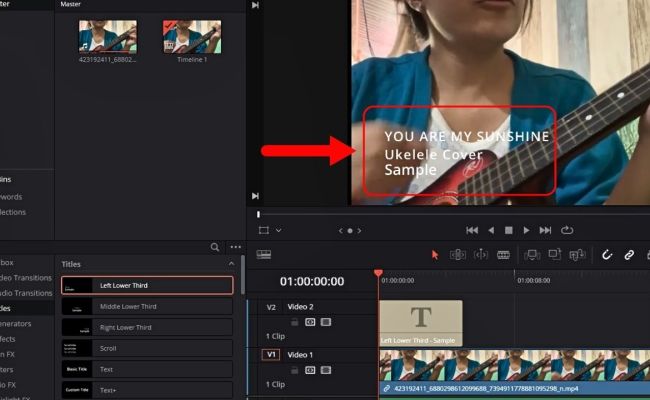This screenshot has width=650, height=400.
Task: Select the 423192411 video clip thumbnail
Action: [x=108, y=37]
